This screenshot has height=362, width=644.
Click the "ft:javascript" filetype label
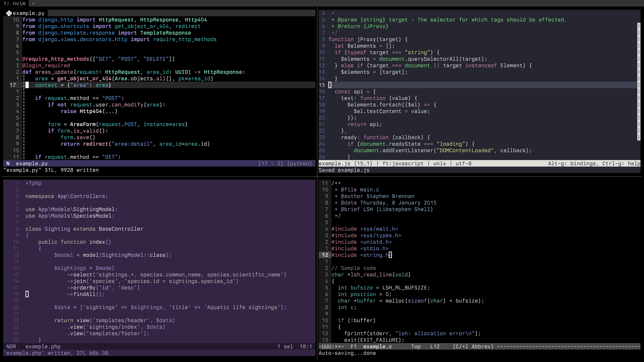pyautogui.click(x=403, y=163)
